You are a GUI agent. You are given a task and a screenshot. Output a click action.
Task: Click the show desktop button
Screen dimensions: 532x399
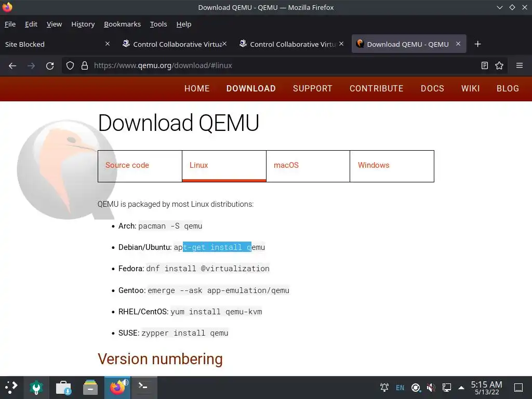tap(518, 387)
